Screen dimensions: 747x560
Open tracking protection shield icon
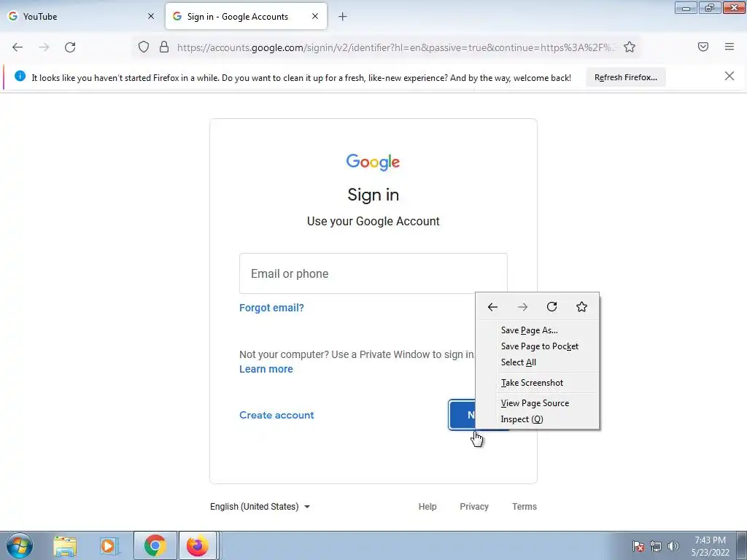point(144,47)
